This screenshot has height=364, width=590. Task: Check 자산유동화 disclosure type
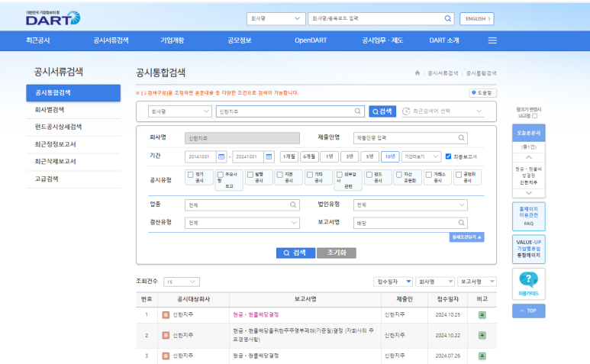[399, 175]
